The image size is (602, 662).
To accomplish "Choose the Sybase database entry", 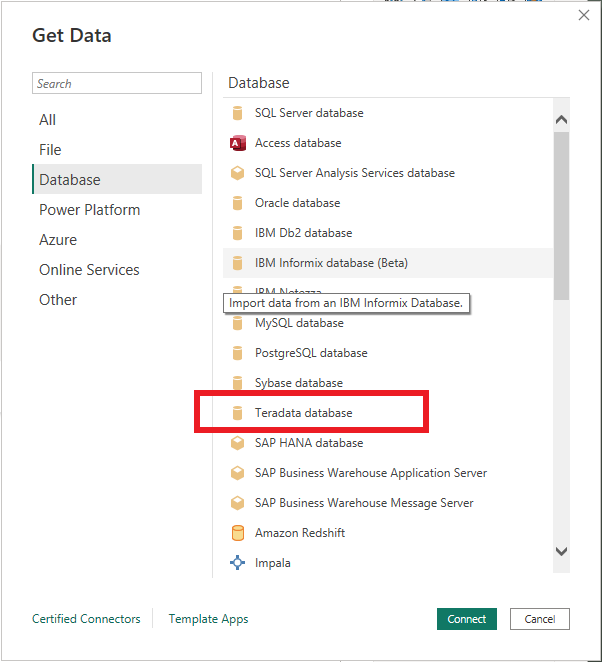I will pyautogui.click(x=388, y=383).
